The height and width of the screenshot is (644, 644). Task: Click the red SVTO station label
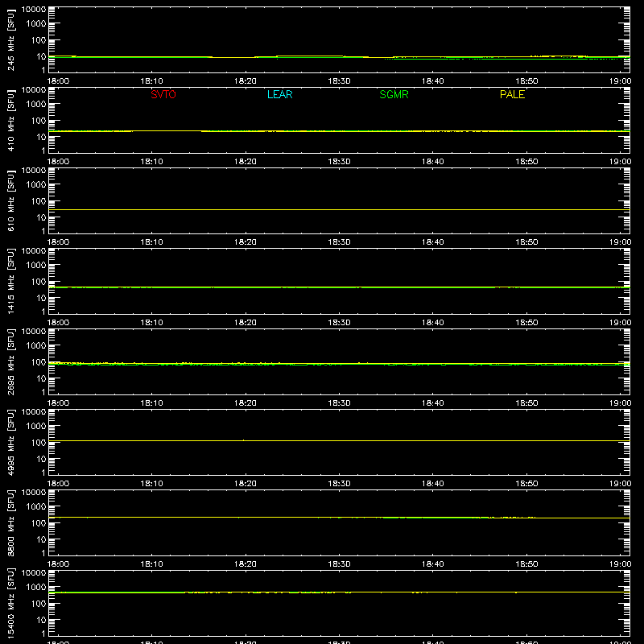163,94
